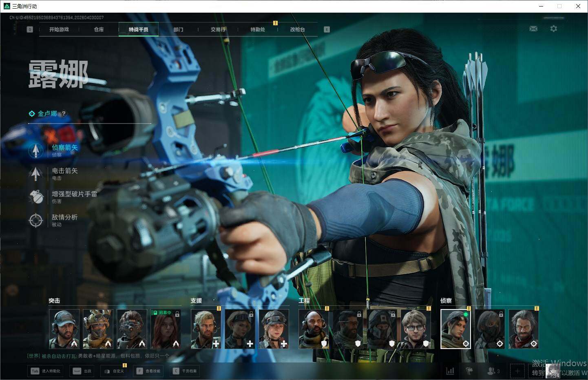Go to the 交易行 tab
Screen dimensions: 588x380
click(x=218, y=29)
